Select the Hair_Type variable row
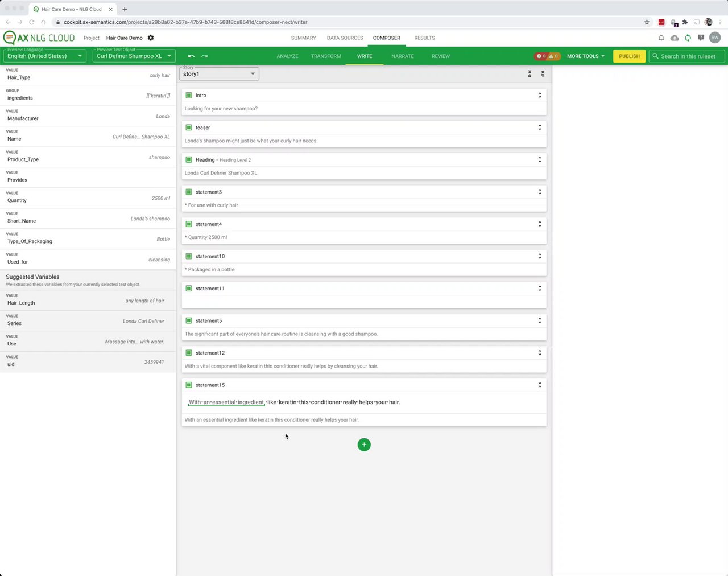The width and height of the screenshot is (728, 576). pos(88,75)
